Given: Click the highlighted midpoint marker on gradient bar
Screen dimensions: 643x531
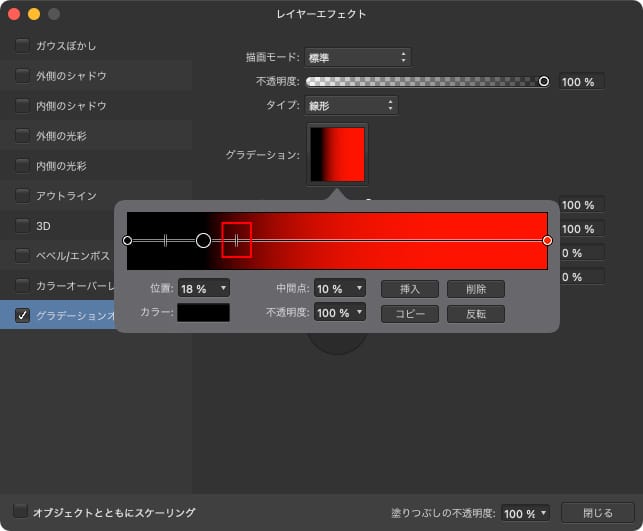Looking at the screenshot, I should click(x=236, y=241).
